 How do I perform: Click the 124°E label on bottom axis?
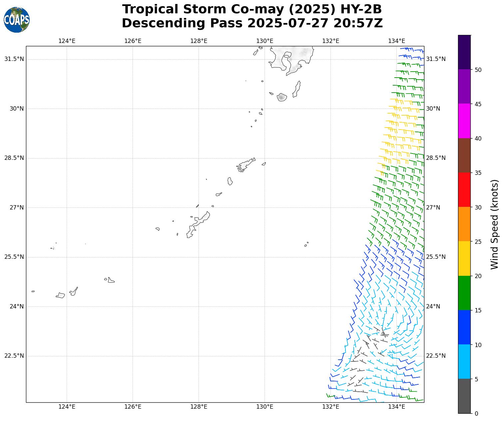pyautogui.click(x=67, y=406)
